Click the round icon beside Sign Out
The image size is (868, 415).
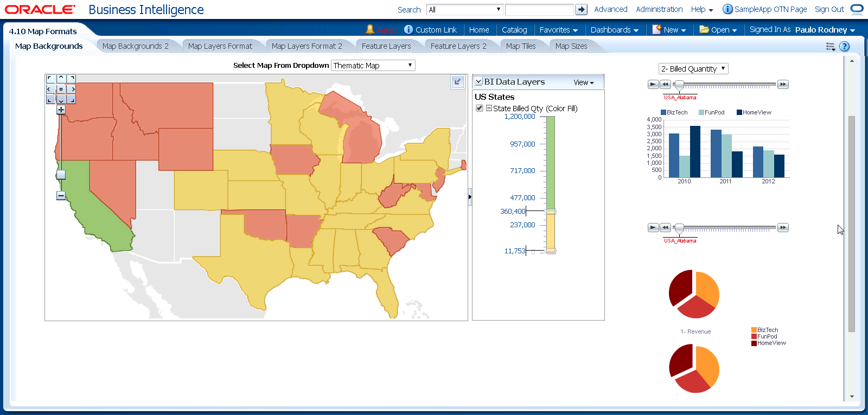click(857, 9)
